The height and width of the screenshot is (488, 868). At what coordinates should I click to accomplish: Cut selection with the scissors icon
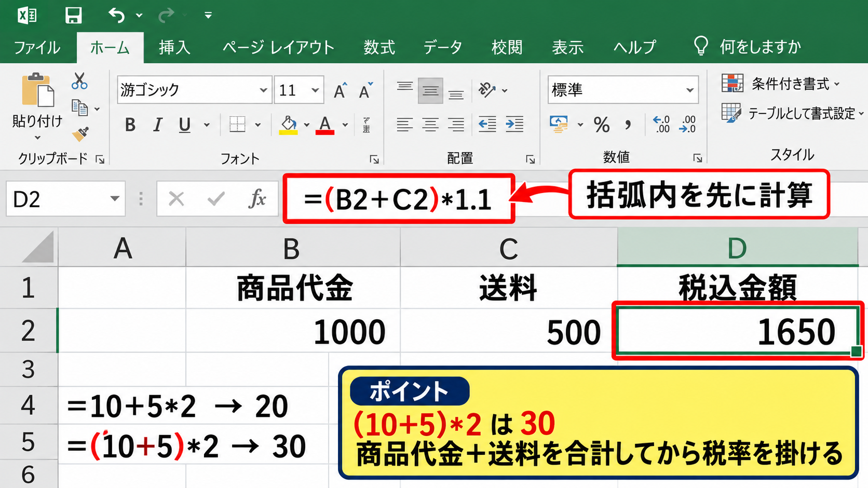[79, 82]
